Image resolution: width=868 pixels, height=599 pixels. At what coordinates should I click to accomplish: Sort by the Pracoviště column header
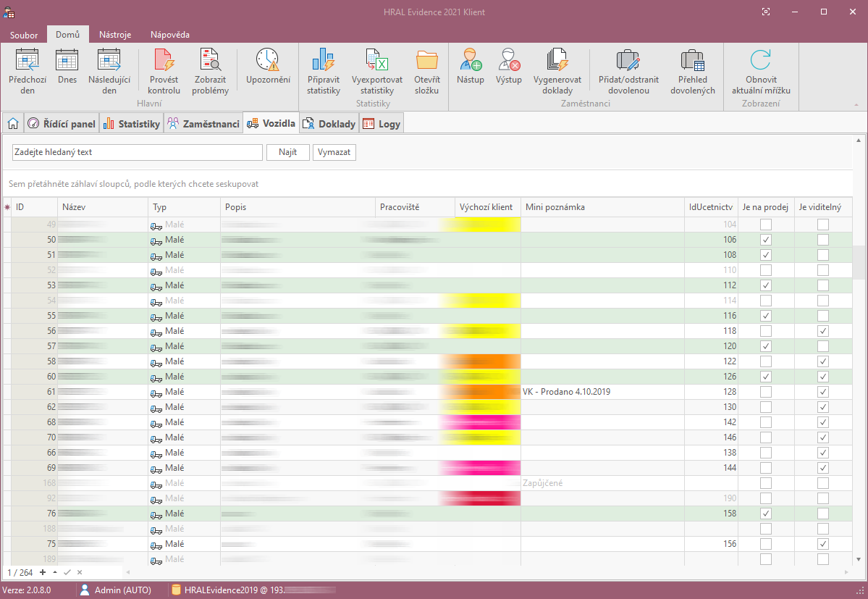[x=416, y=207]
